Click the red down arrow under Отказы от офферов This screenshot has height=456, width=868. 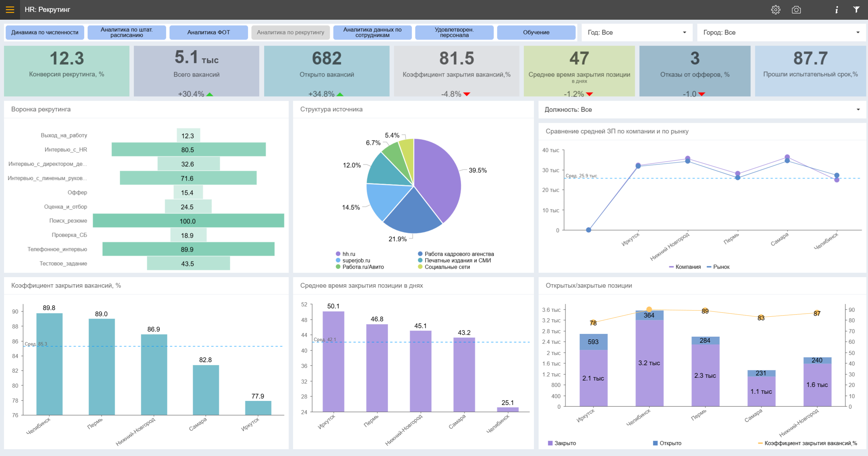701,94
